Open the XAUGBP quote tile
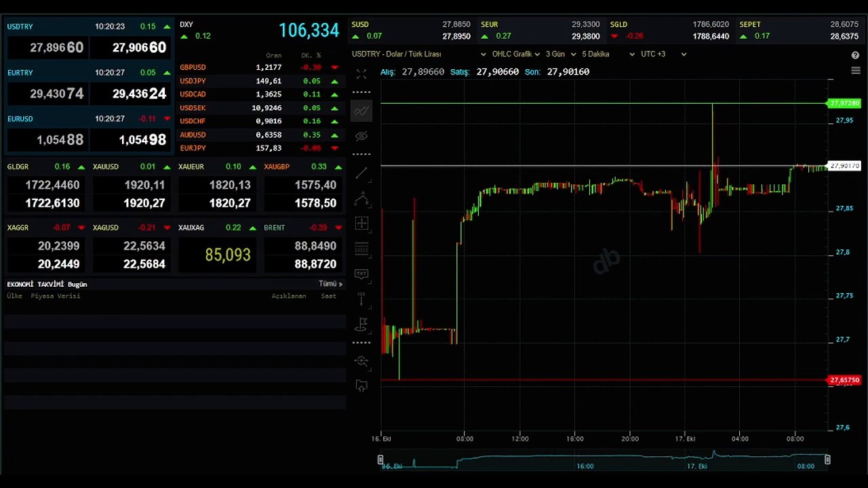The height and width of the screenshot is (488, 868). coord(302,187)
